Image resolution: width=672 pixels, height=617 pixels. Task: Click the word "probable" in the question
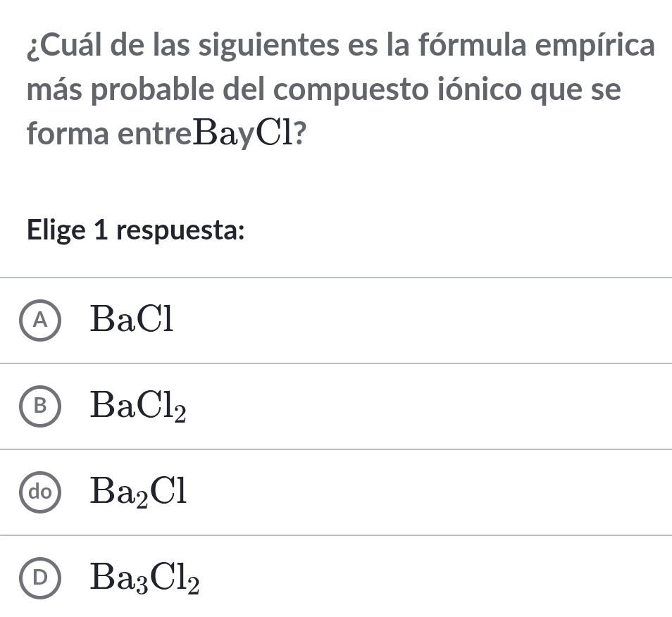click(x=151, y=90)
